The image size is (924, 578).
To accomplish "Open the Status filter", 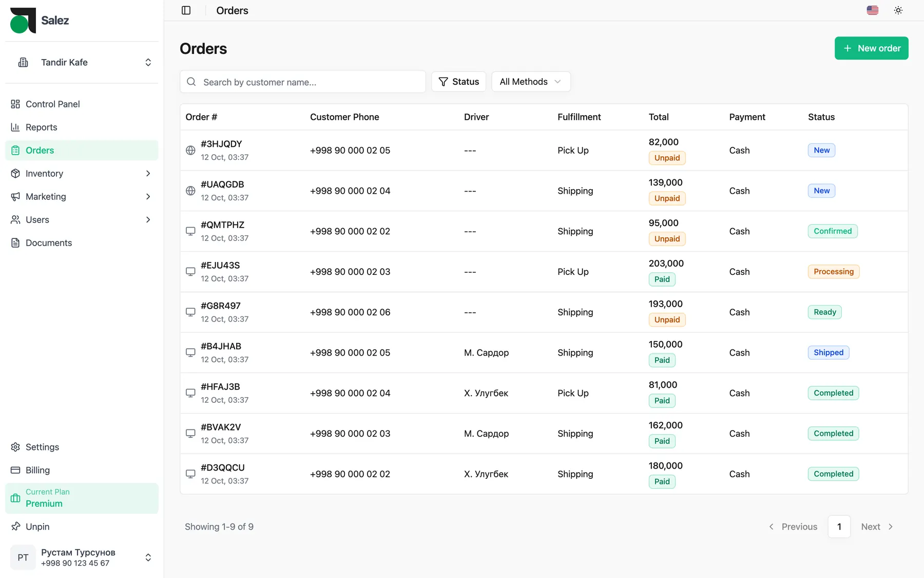I will pos(458,82).
